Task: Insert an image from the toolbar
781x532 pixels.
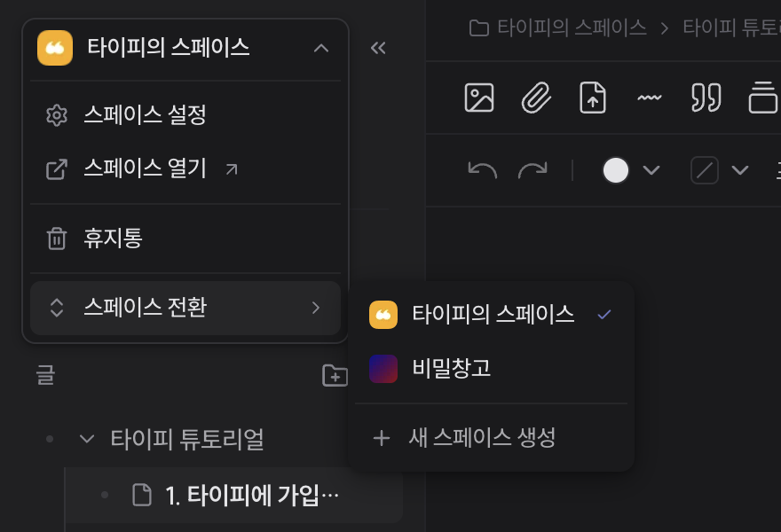Action: (479, 98)
